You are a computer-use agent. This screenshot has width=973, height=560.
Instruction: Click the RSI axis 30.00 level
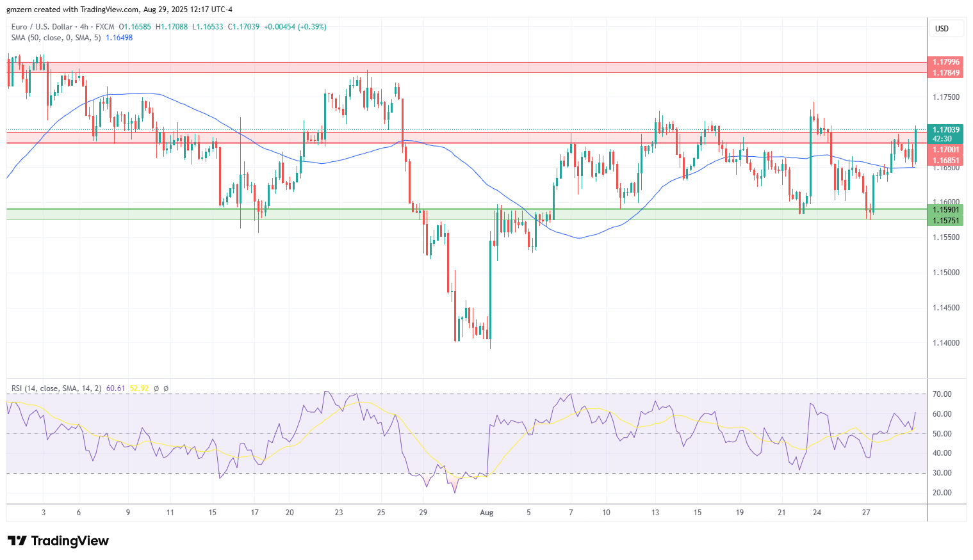(942, 473)
